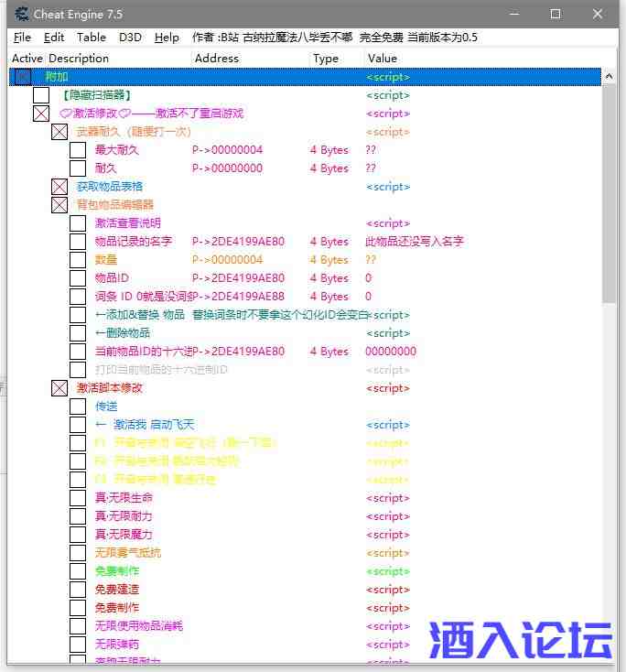The height and width of the screenshot is (672, 626).
Task: Click the Cheat Engine gear icon in title bar
Action: tap(20, 14)
